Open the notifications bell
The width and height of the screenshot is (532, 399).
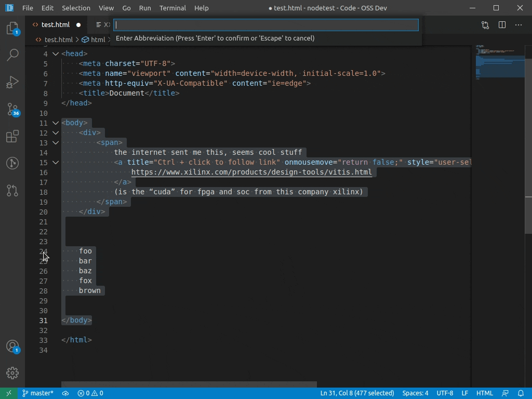pos(521,393)
